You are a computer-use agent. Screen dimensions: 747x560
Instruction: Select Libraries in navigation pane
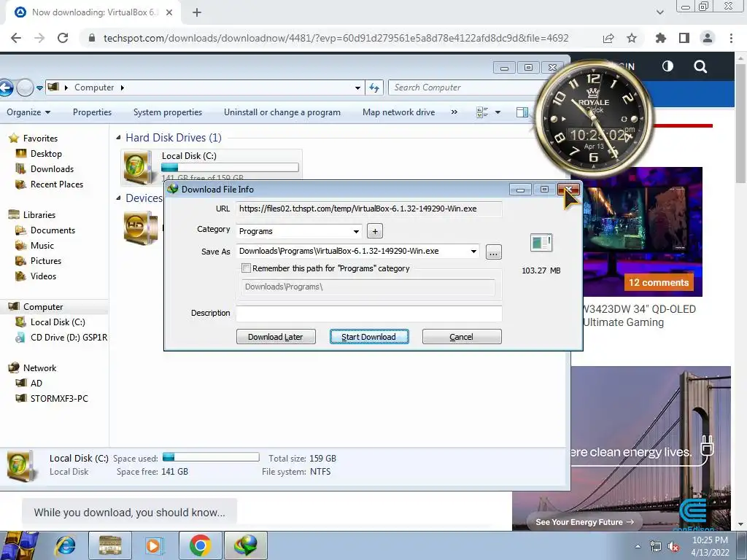point(39,215)
